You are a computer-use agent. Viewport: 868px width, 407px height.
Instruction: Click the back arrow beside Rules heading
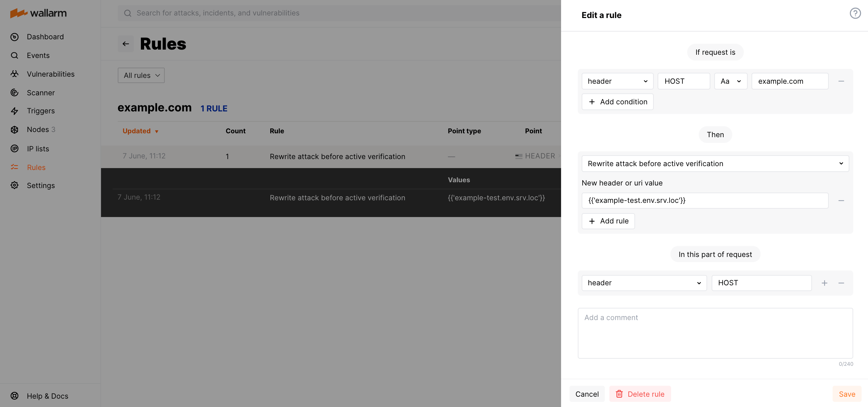(x=126, y=44)
